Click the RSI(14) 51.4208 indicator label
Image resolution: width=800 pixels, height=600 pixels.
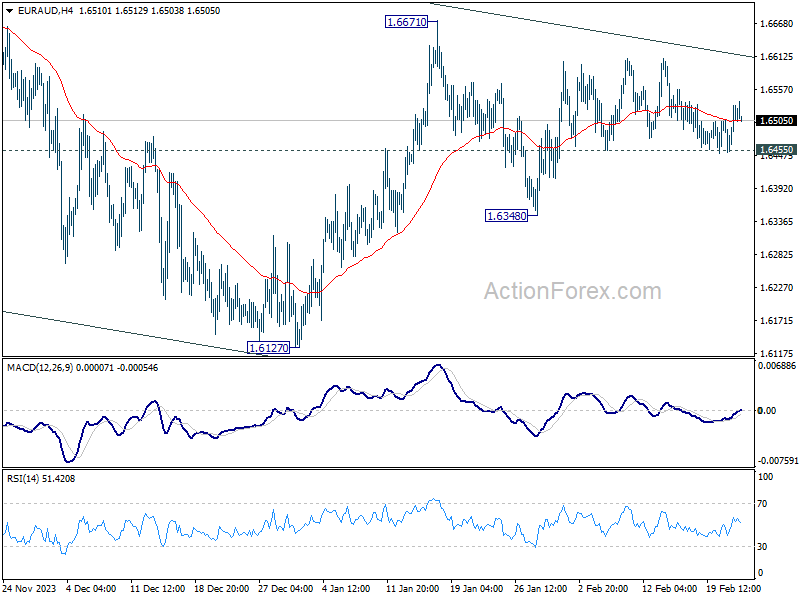(x=41, y=479)
